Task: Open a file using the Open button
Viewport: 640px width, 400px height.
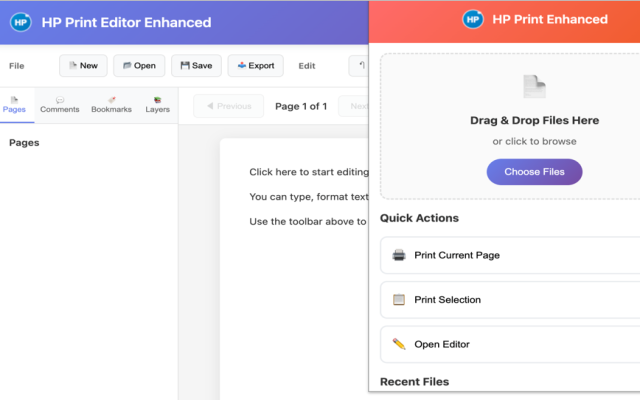Action: [139, 66]
